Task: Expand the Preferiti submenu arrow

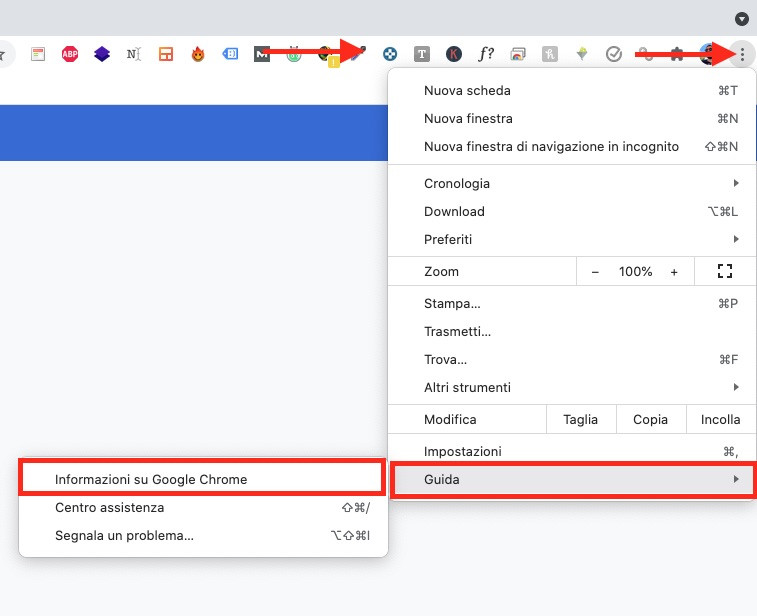Action: tap(736, 239)
